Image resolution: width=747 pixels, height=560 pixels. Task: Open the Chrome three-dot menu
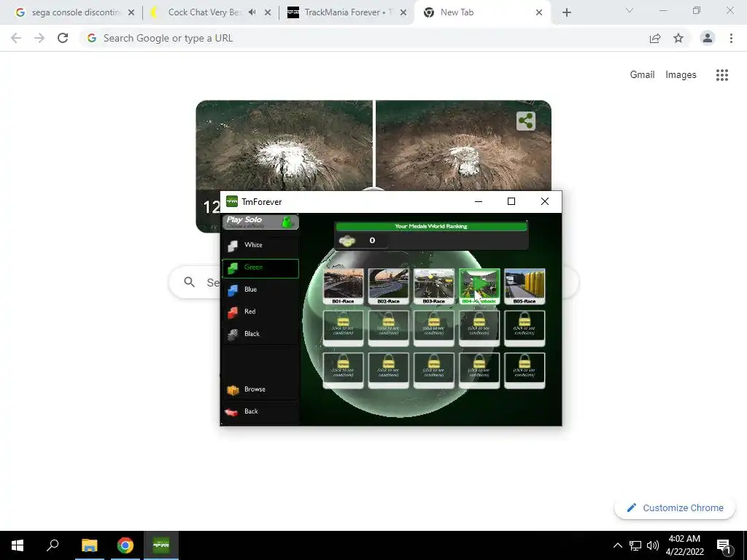click(x=731, y=38)
